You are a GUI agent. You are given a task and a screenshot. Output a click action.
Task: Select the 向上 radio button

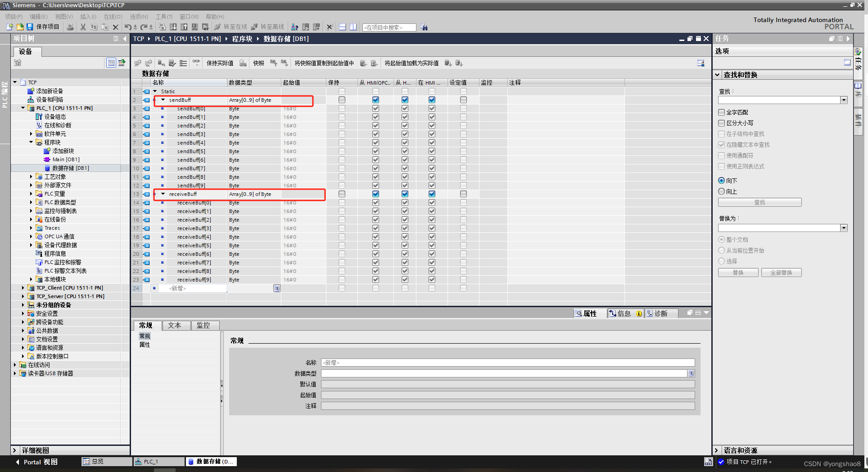point(722,191)
